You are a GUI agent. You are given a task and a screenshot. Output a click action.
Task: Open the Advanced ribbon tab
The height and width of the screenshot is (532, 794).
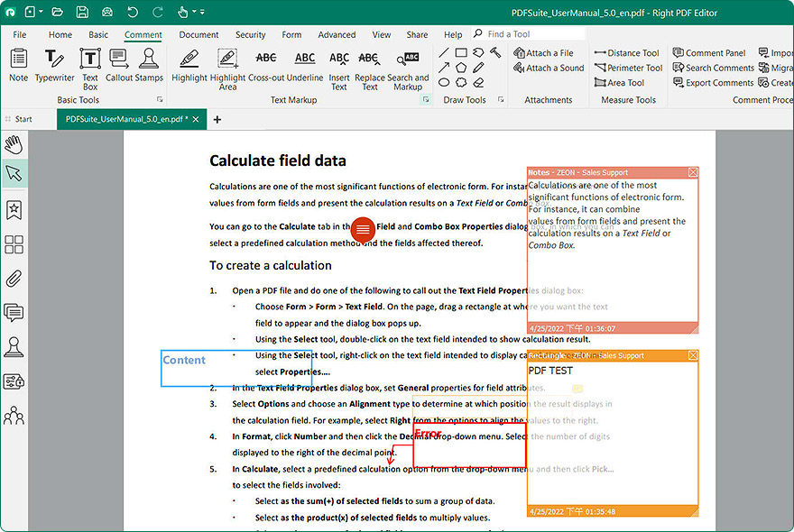(337, 34)
